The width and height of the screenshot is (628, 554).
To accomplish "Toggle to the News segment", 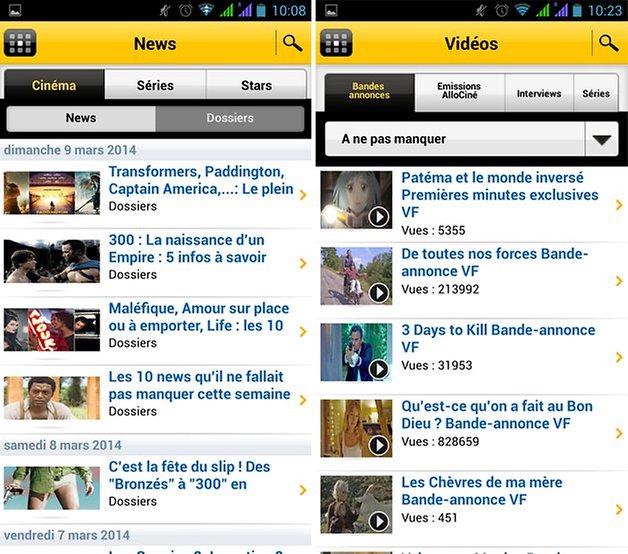I will (x=81, y=118).
